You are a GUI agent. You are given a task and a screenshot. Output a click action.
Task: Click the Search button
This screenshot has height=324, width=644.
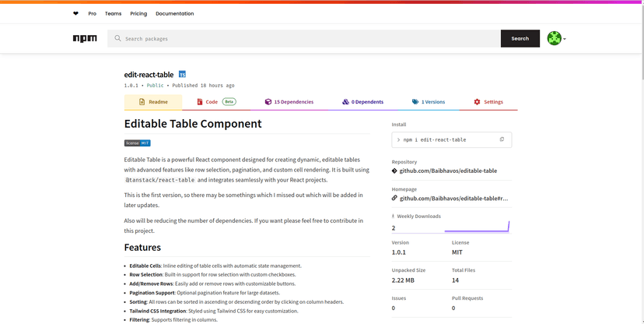(x=520, y=39)
